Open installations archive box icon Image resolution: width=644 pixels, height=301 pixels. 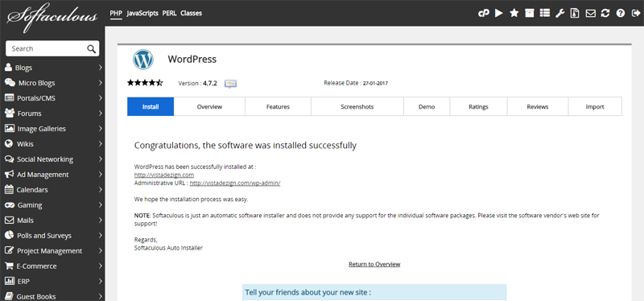(x=530, y=13)
